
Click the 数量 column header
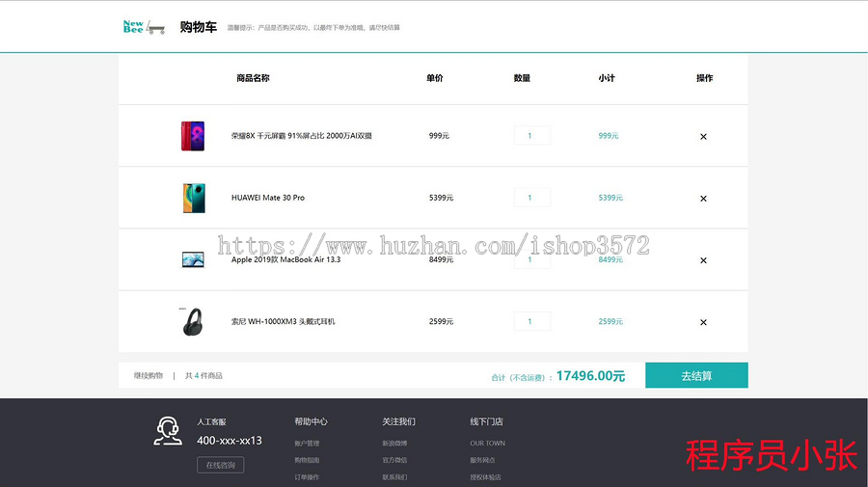coord(522,78)
